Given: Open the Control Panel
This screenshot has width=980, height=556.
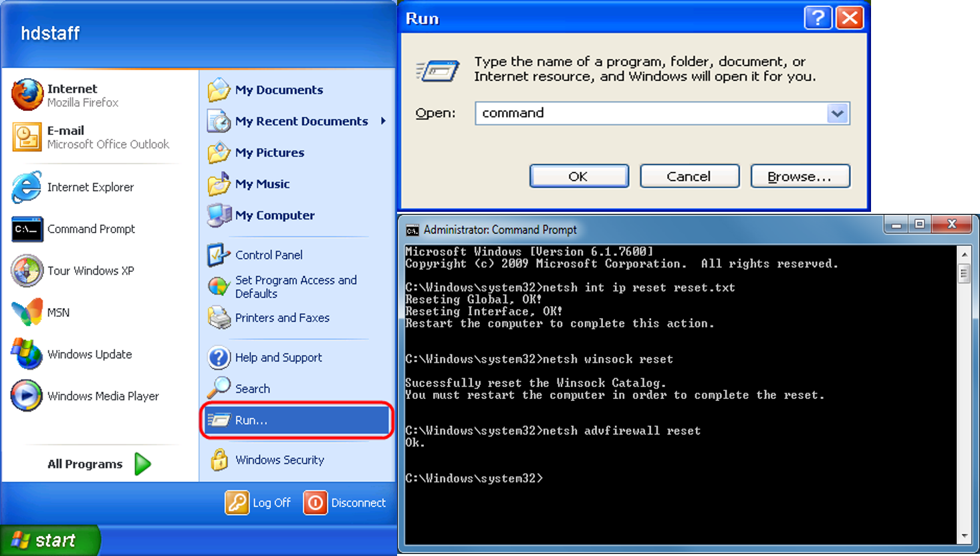Looking at the screenshot, I should 269,255.
